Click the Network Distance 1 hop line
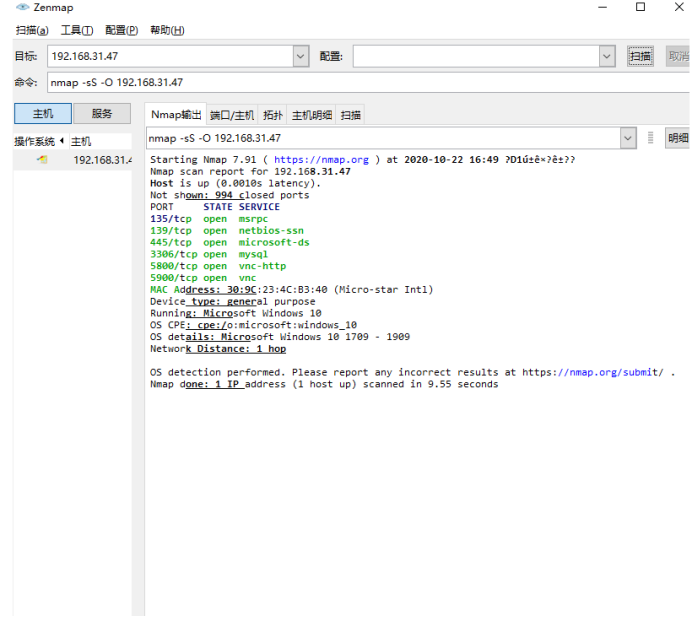The width and height of the screenshot is (693, 617). tap(218, 349)
